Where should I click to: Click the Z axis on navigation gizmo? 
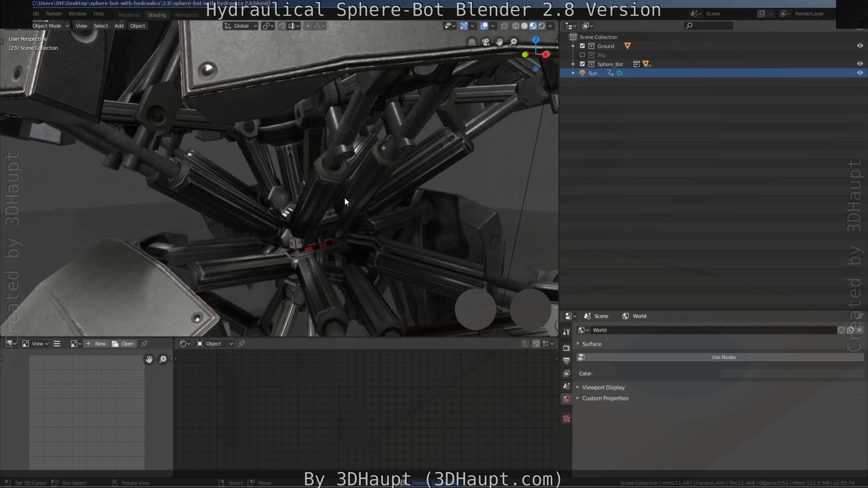pyautogui.click(x=535, y=40)
